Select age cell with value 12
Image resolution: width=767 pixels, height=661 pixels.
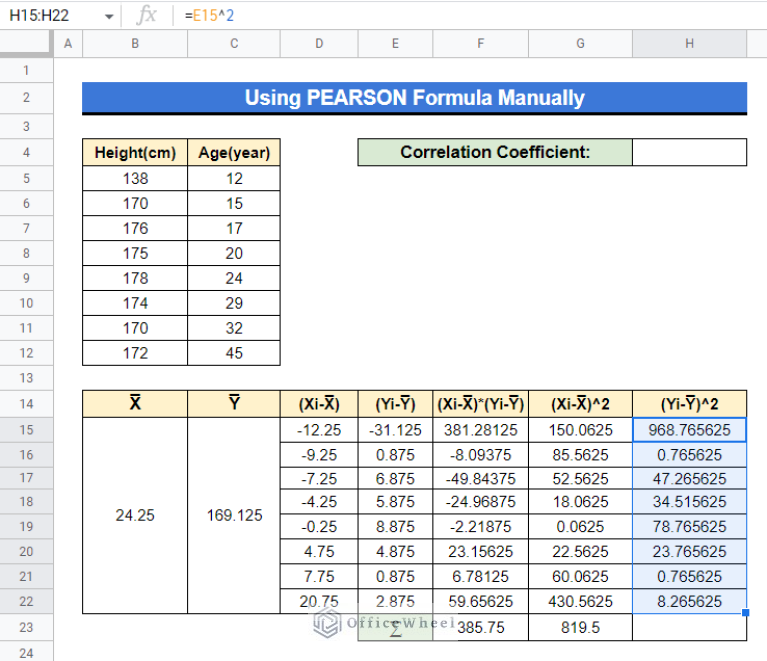234,179
